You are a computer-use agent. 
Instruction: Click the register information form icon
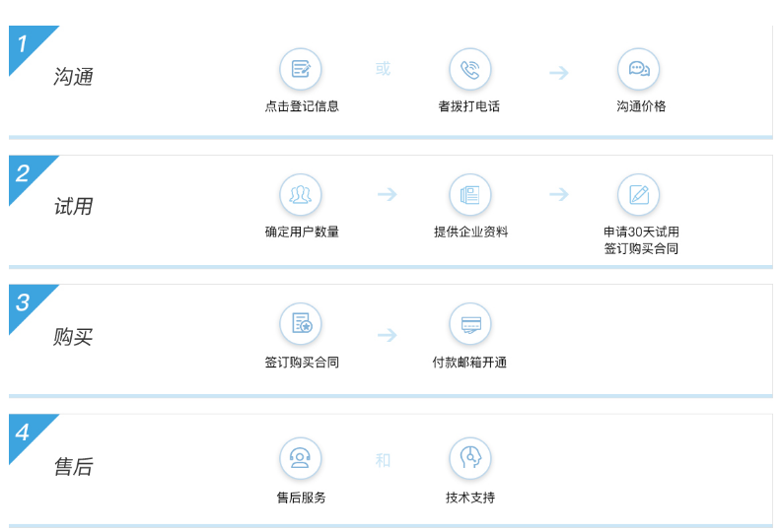(301, 69)
